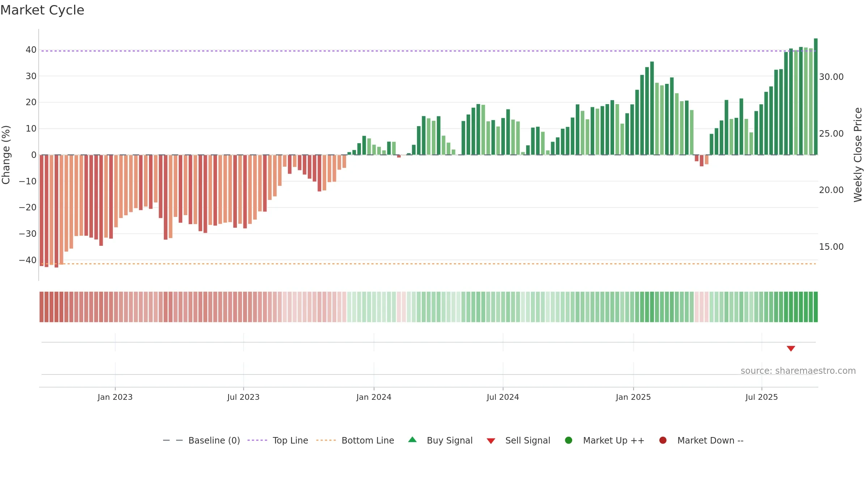
Task: Click the tallest green bar at chart's far right
Action: point(816,97)
